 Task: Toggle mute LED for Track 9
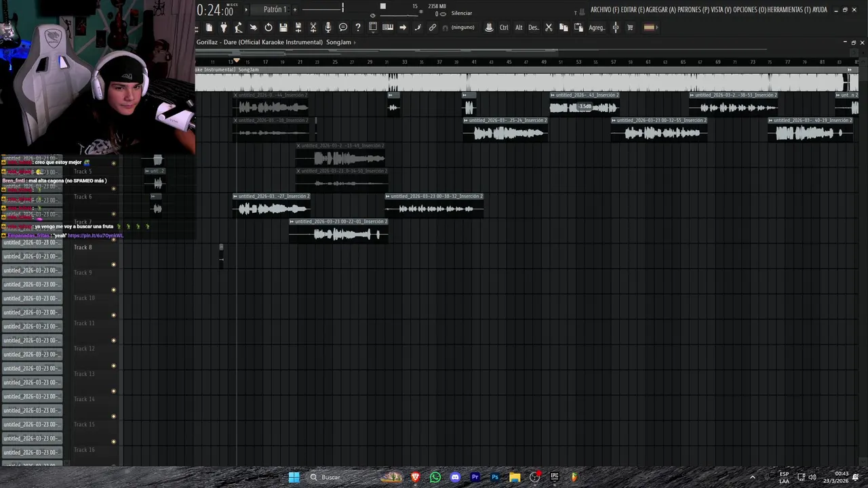[x=113, y=290]
